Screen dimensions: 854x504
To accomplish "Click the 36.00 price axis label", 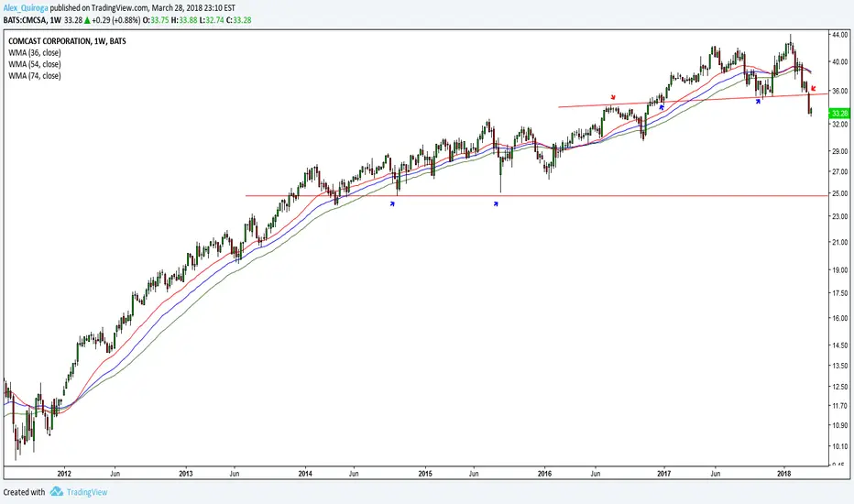I will (839, 91).
